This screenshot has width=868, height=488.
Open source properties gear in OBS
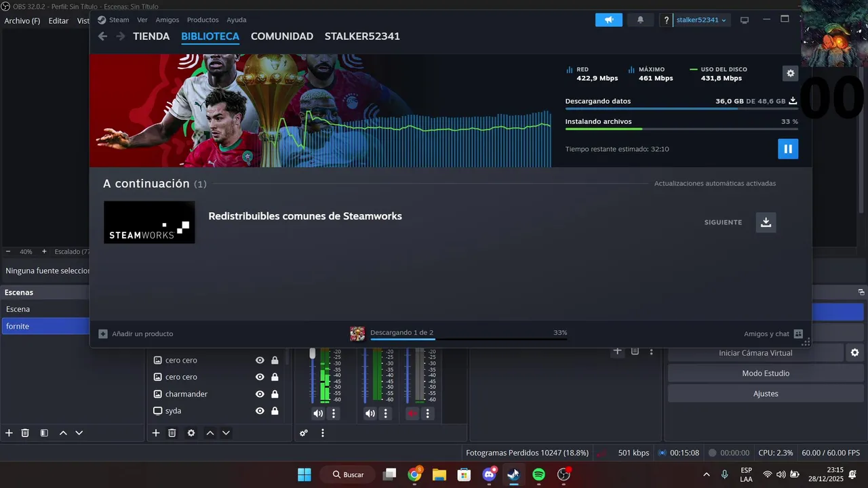tap(191, 432)
